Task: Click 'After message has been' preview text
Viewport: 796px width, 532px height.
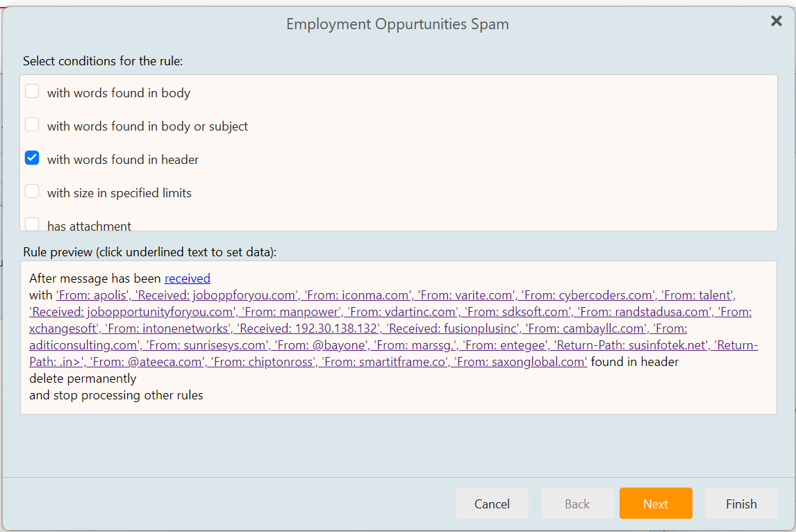Action: point(95,279)
